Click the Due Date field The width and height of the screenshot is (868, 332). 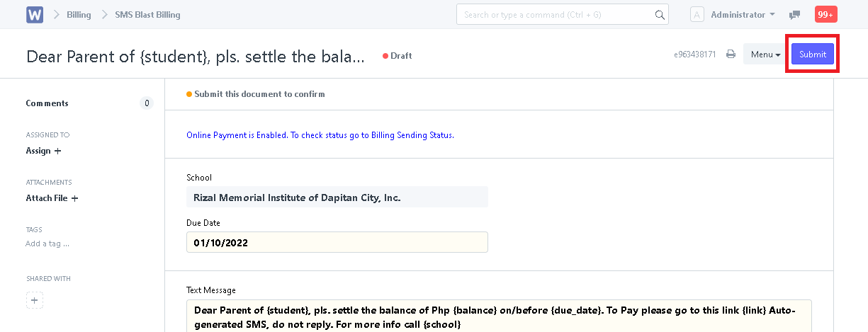click(337, 242)
